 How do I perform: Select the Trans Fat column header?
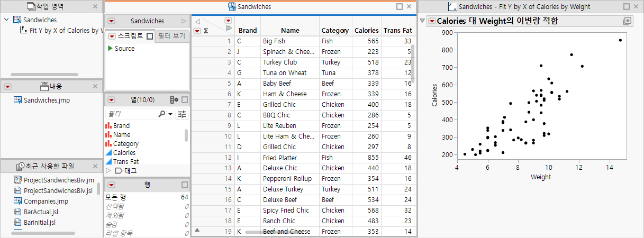[397, 31]
